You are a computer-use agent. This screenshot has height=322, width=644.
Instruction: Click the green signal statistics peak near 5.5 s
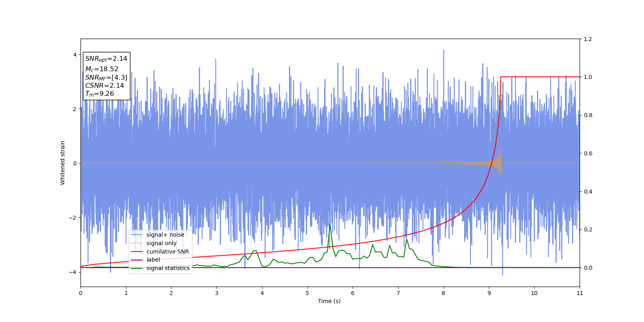pos(330,224)
